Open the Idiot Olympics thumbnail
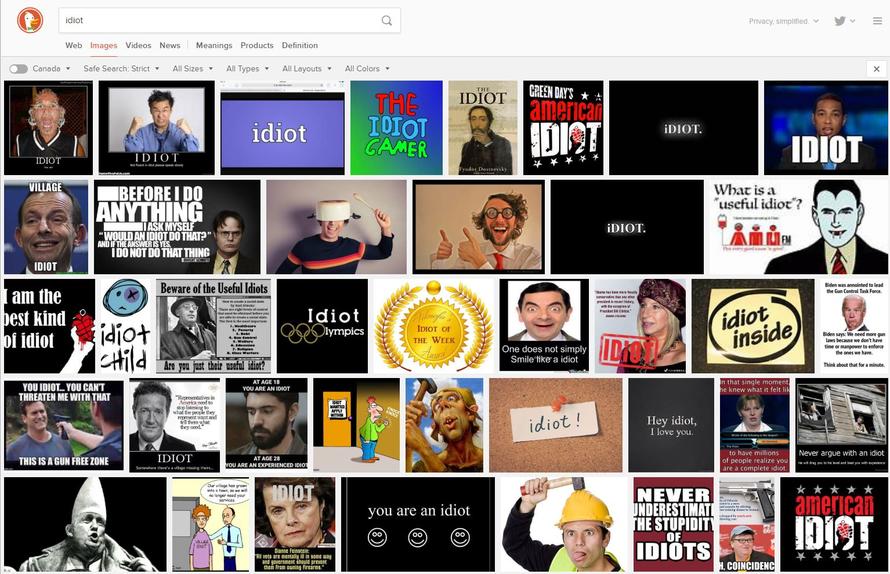890x574 pixels. [x=322, y=326]
